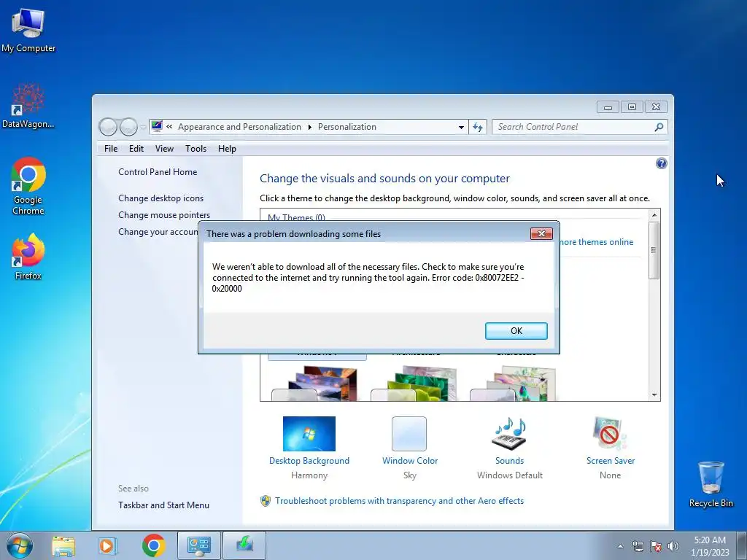The width and height of the screenshot is (747, 560).
Task: Troubleshoot problems with transparency and Aero effects
Action: [x=399, y=501]
